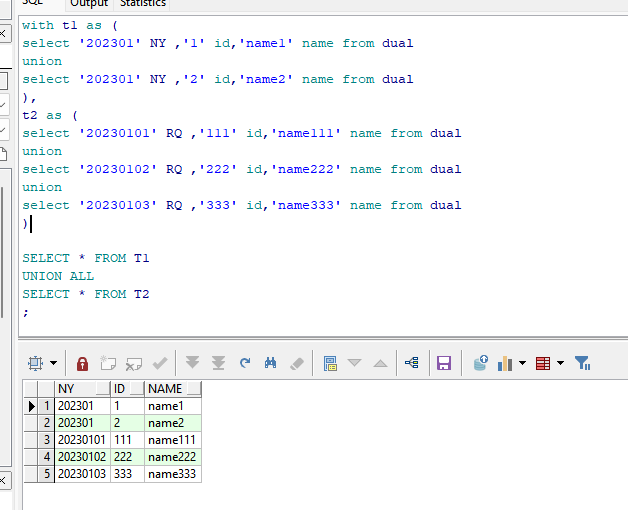The height and width of the screenshot is (510, 628).
Task: Click the eraser clear record icon
Action: pyautogui.click(x=296, y=363)
